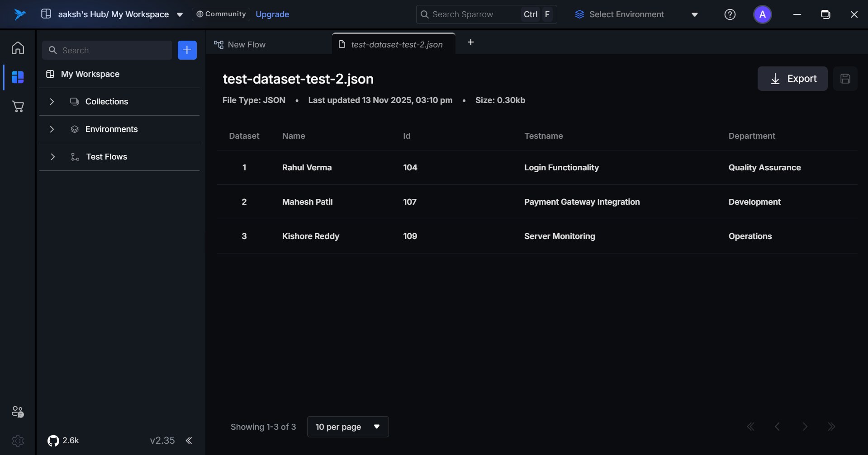
Task: Click the blue add new button
Action: pos(187,50)
